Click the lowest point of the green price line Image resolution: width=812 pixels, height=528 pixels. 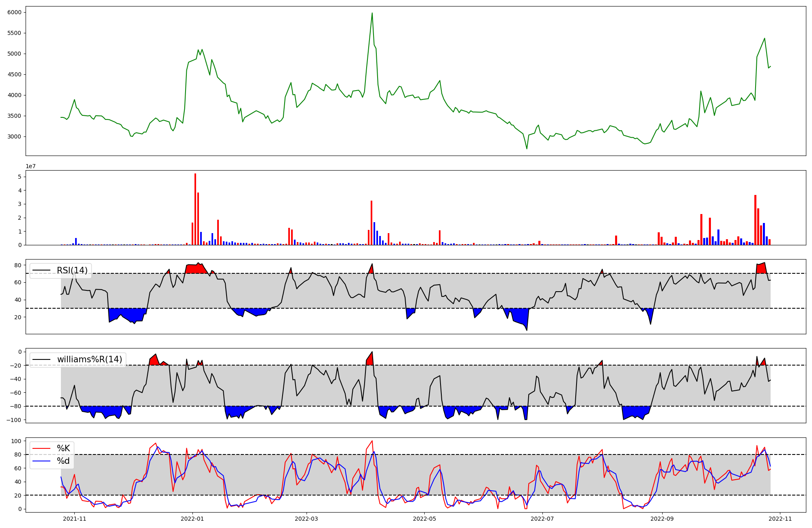(527, 149)
